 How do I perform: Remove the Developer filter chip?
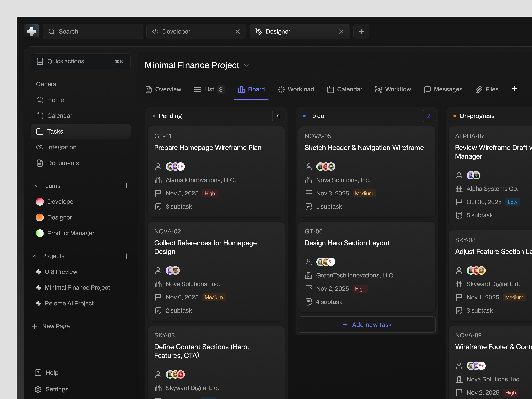238,31
